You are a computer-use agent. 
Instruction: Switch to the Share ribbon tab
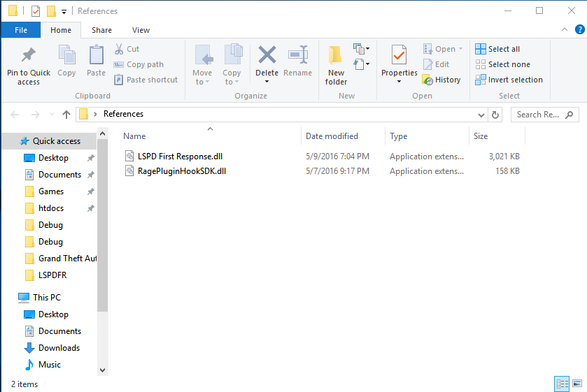click(101, 30)
